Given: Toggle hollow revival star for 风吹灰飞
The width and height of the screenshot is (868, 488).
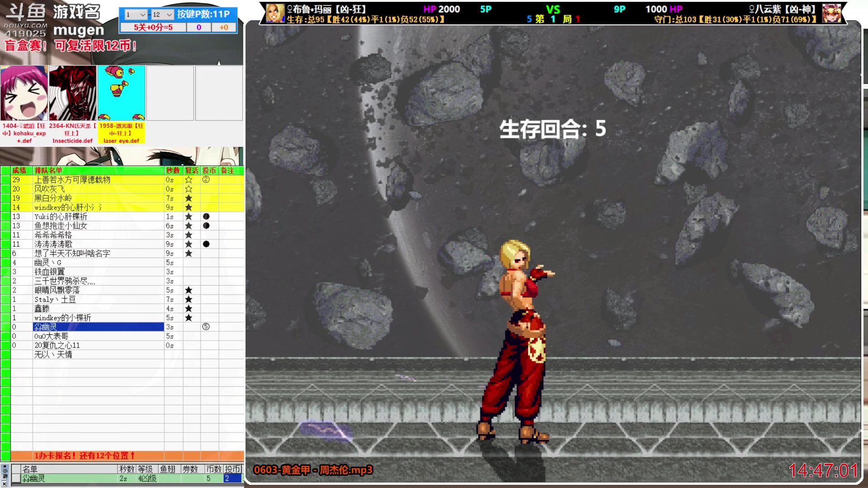Looking at the screenshot, I should click(189, 189).
